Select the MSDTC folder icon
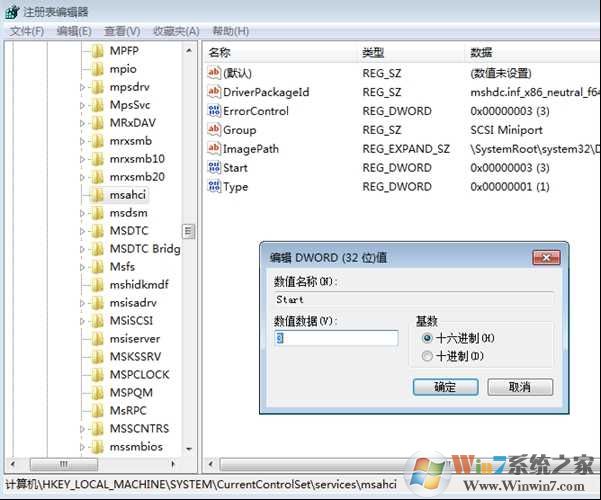Image resolution: width=601 pixels, height=500 pixels. pyautogui.click(x=98, y=231)
